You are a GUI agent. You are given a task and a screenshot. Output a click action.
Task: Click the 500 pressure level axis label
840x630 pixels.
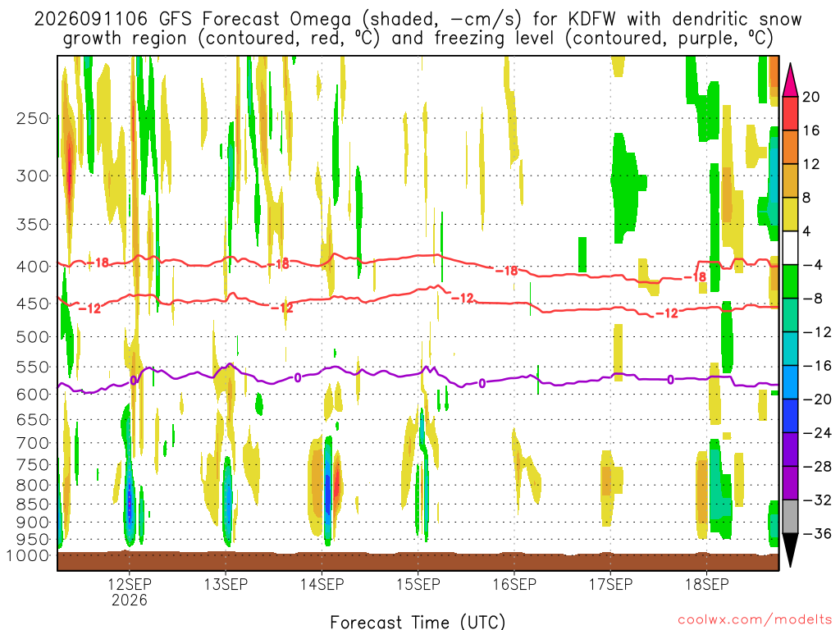point(33,337)
